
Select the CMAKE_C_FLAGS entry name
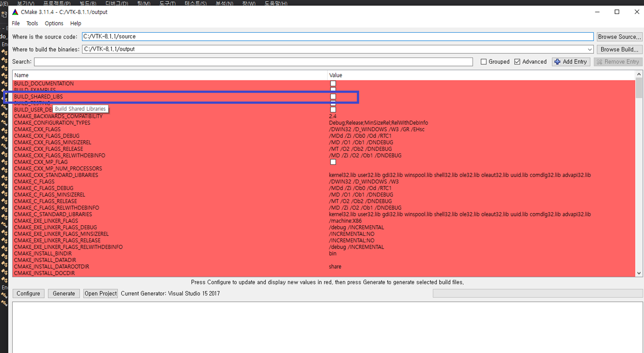[34, 182]
